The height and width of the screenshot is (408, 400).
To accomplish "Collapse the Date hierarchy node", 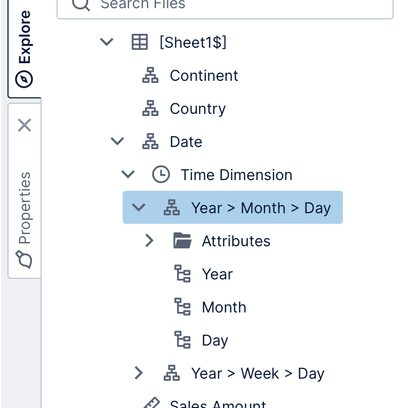I will [x=117, y=142].
